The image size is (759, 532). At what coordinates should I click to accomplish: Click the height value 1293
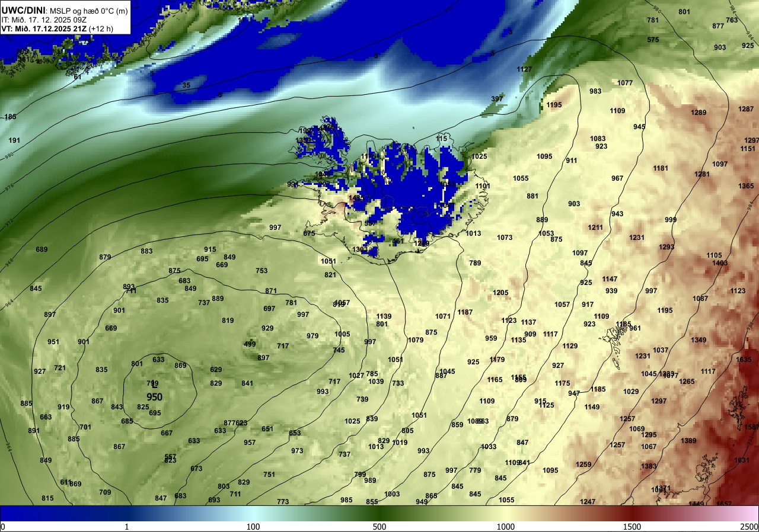pos(666,247)
